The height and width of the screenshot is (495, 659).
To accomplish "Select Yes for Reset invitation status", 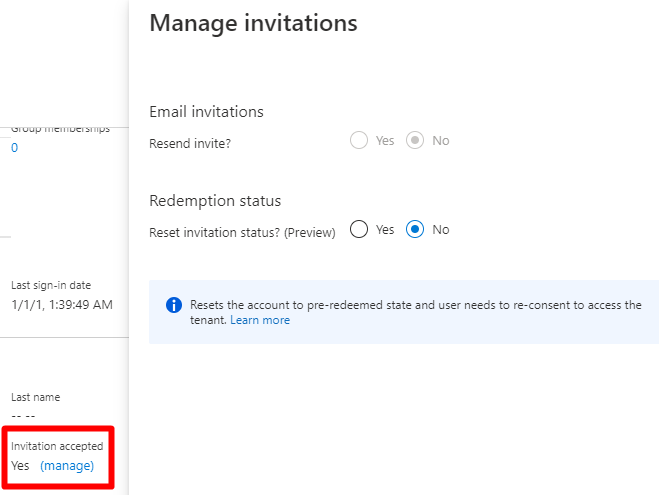I will [x=359, y=229].
